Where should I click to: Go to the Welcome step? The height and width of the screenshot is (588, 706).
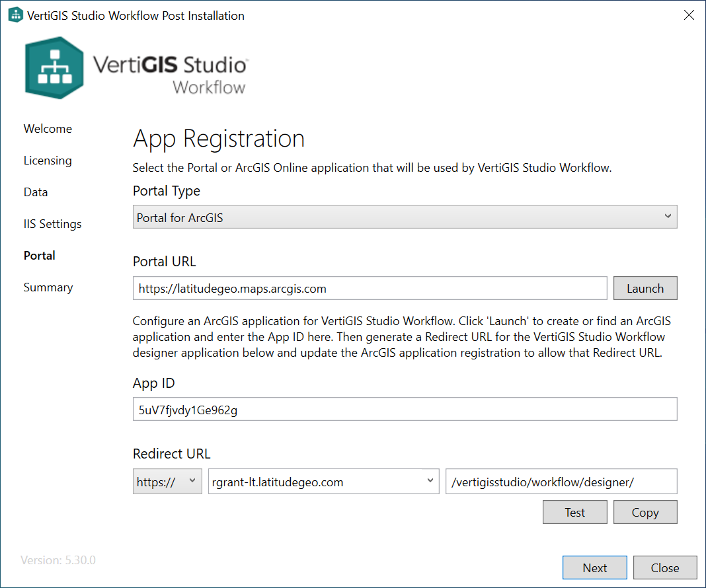pos(48,129)
